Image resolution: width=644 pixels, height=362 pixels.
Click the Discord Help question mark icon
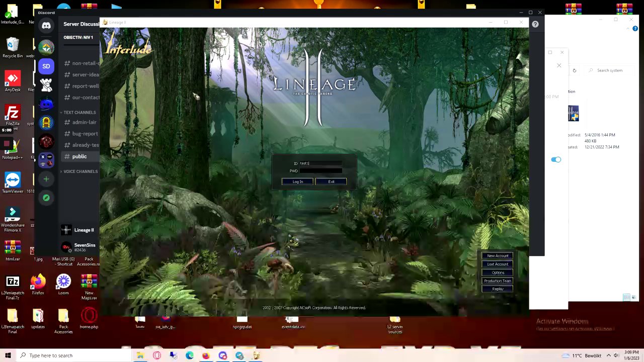coord(535,24)
